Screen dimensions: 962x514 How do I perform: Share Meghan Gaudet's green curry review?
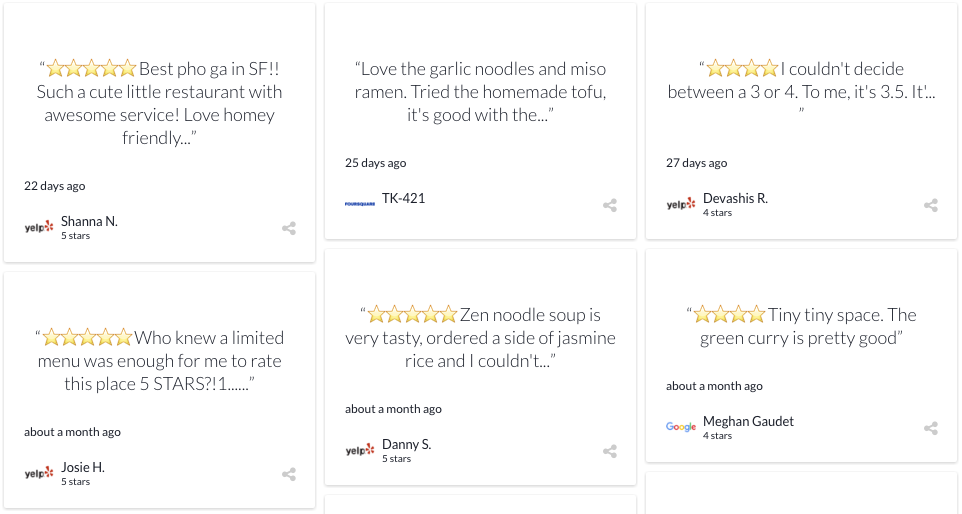pos(931,428)
